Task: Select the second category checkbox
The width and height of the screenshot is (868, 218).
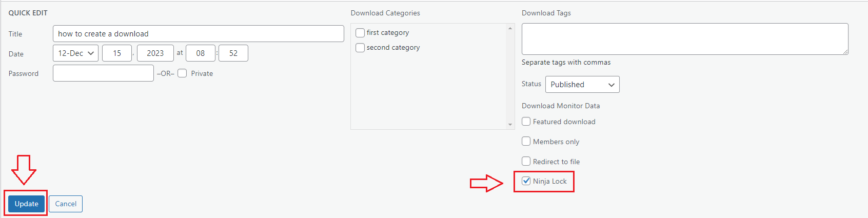Action: [360, 47]
